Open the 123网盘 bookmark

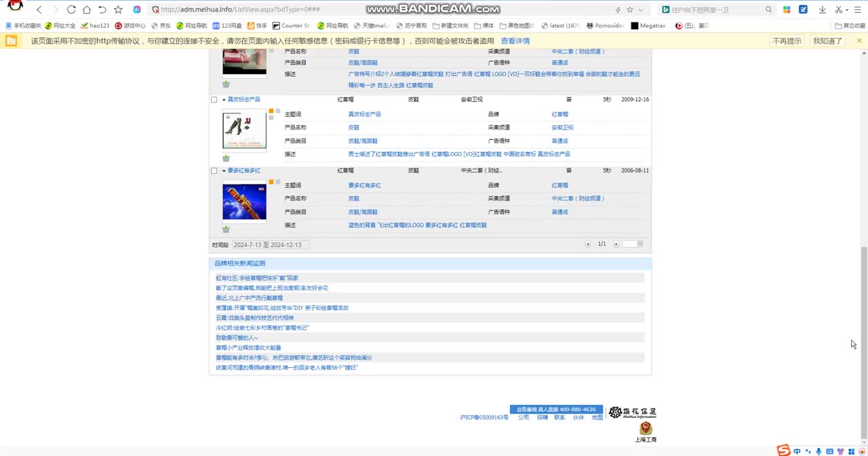click(227, 26)
